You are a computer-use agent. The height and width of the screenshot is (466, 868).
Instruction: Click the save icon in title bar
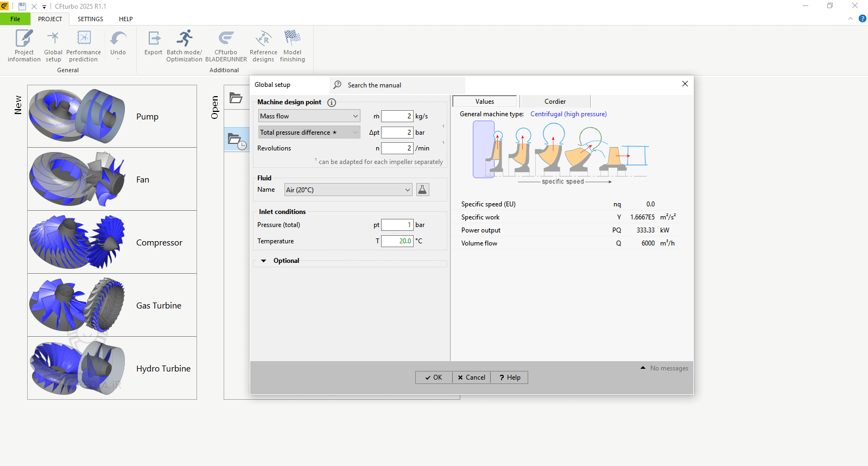tap(22, 7)
